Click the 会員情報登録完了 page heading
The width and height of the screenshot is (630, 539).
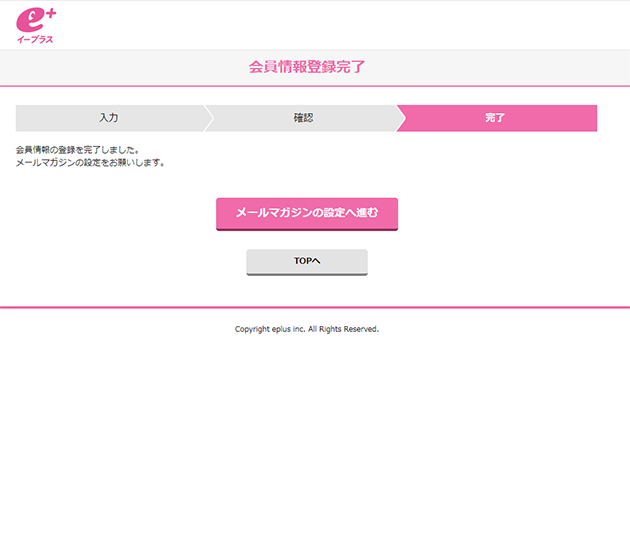(307, 67)
